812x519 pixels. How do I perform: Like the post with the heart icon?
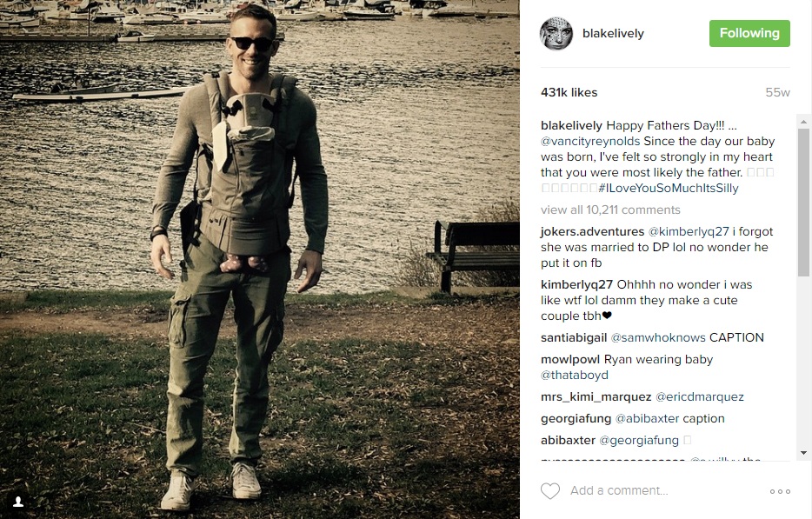click(x=550, y=490)
